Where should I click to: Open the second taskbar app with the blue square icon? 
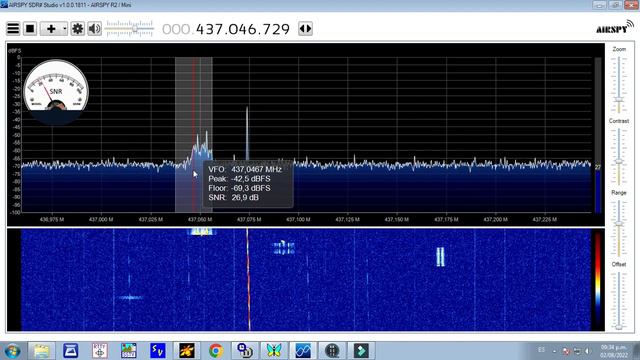71,351
